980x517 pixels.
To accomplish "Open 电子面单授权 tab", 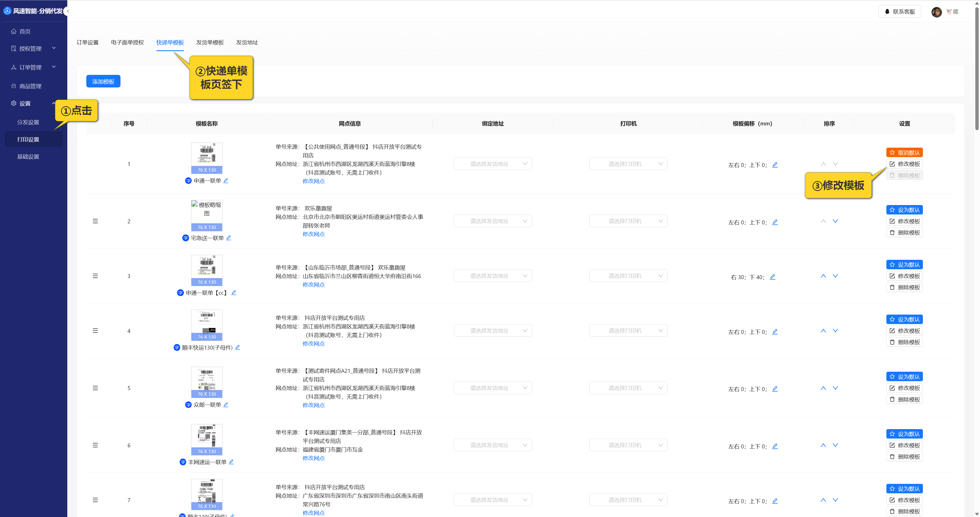I will coord(127,42).
